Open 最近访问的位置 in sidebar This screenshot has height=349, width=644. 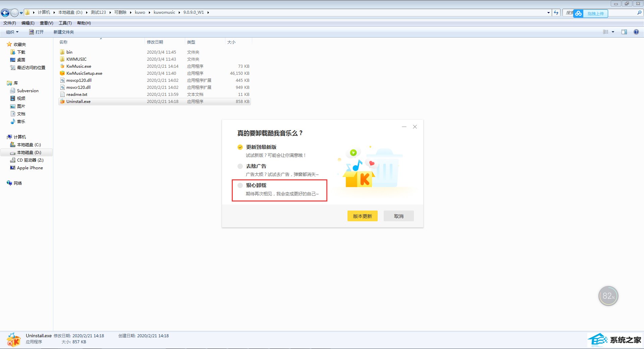point(31,67)
